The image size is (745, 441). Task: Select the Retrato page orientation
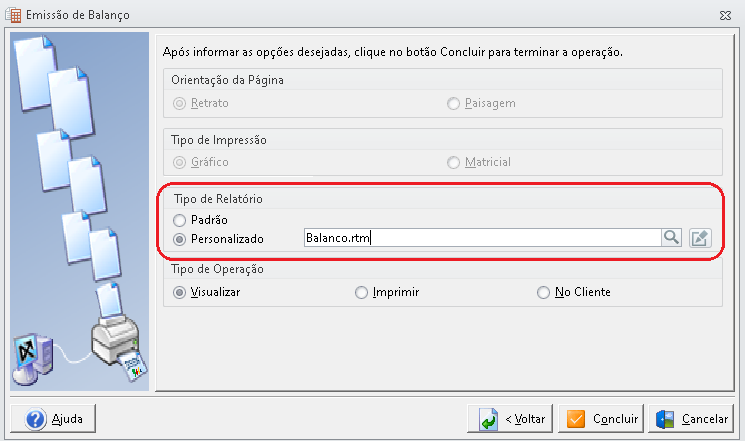click(179, 103)
